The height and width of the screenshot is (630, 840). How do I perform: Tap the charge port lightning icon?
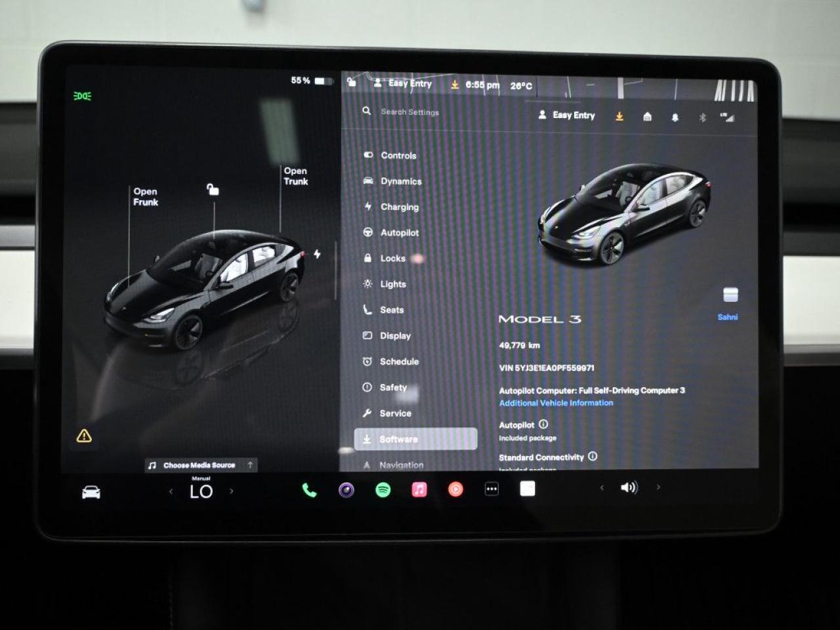[x=317, y=254]
